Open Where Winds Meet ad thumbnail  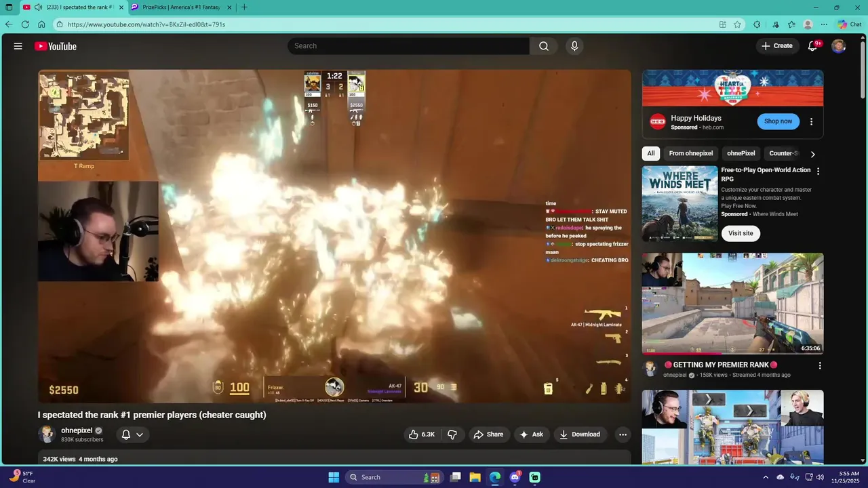point(679,203)
